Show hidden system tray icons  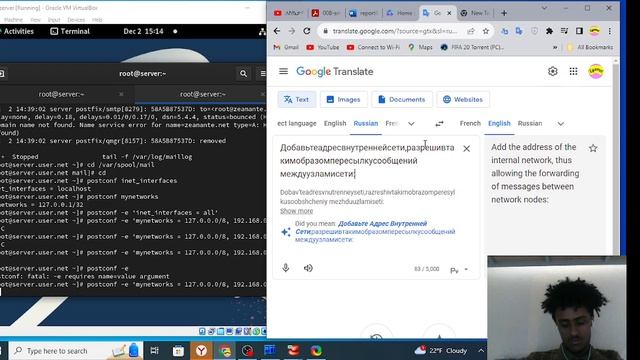pos(481,351)
